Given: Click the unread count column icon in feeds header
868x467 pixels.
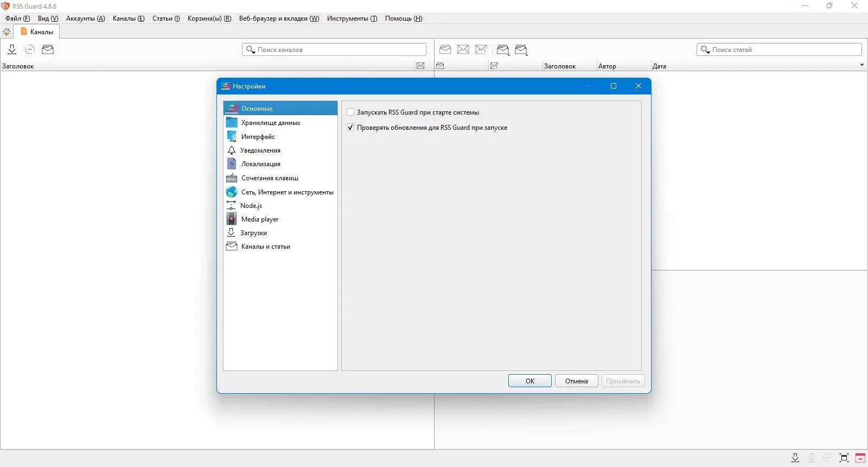Looking at the screenshot, I should click(420, 66).
